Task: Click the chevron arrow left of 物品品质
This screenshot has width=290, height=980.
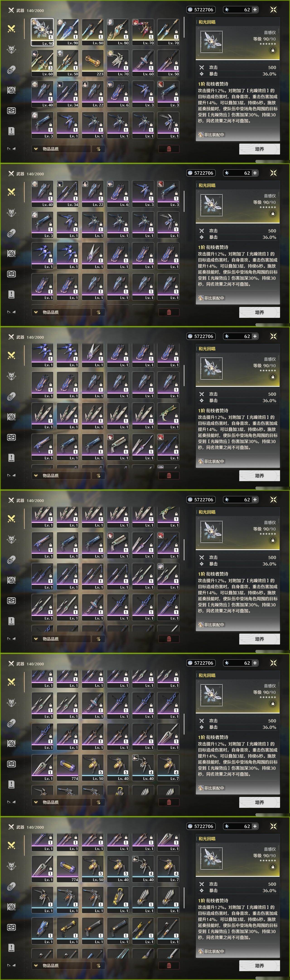Action: (x=36, y=149)
